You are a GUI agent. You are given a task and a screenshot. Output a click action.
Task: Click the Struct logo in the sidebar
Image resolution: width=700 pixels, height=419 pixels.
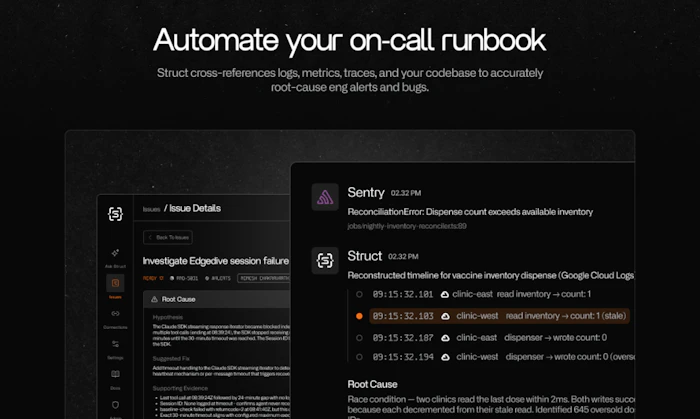(x=115, y=214)
